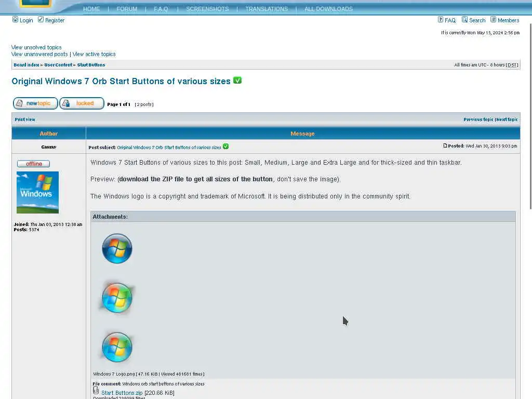Download Start Buttons.zip attachment

click(x=122, y=393)
